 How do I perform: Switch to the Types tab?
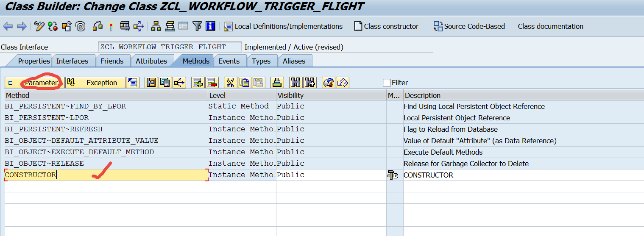click(x=261, y=61)
